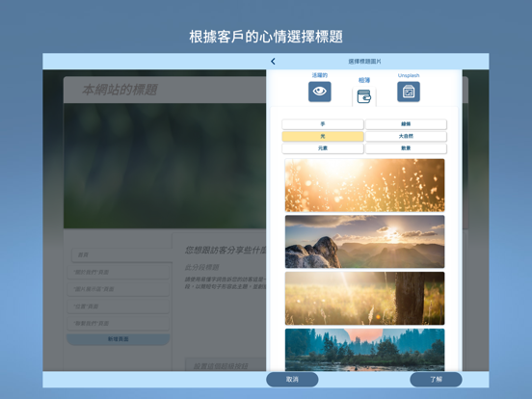Pick the meadow with tree trunk image

[364, 298]
